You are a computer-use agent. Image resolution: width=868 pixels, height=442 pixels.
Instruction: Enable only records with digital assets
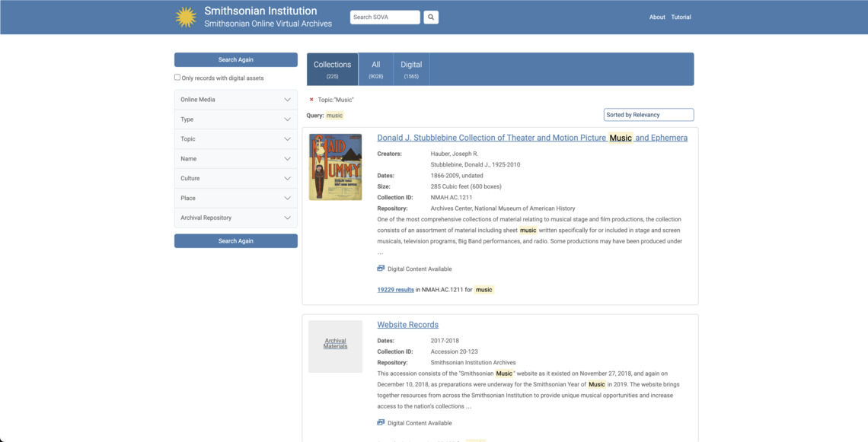(177, 77)
